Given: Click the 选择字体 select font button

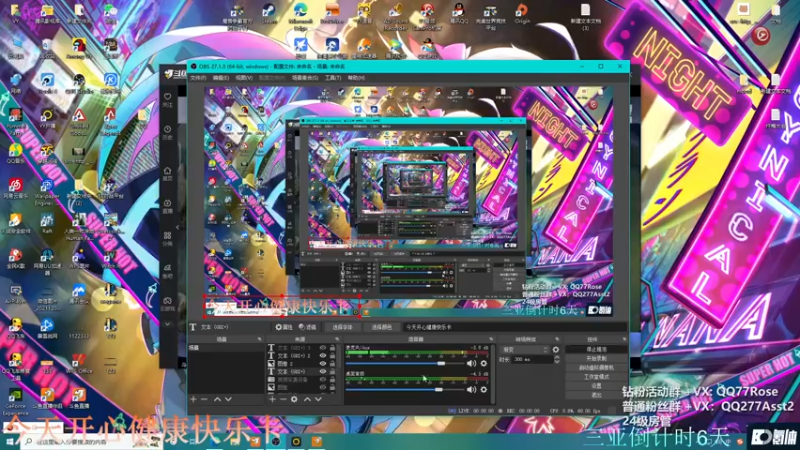Looking at the screenshot, I should 342,327.
